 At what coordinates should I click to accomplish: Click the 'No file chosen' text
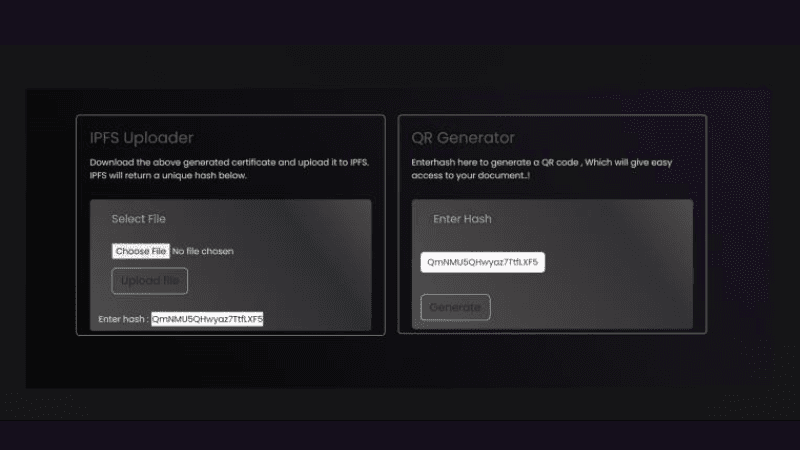tap(203, 251)
